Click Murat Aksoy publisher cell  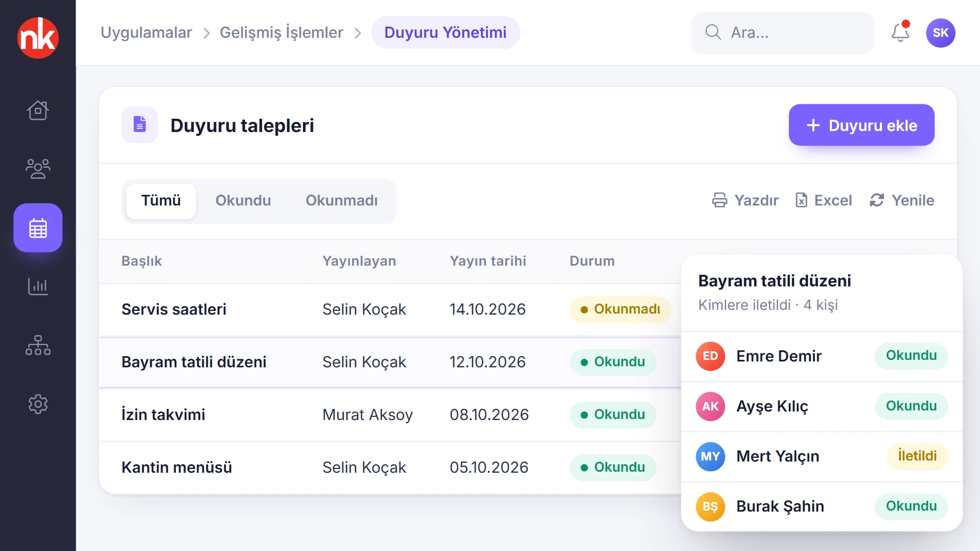coord(367,415)
